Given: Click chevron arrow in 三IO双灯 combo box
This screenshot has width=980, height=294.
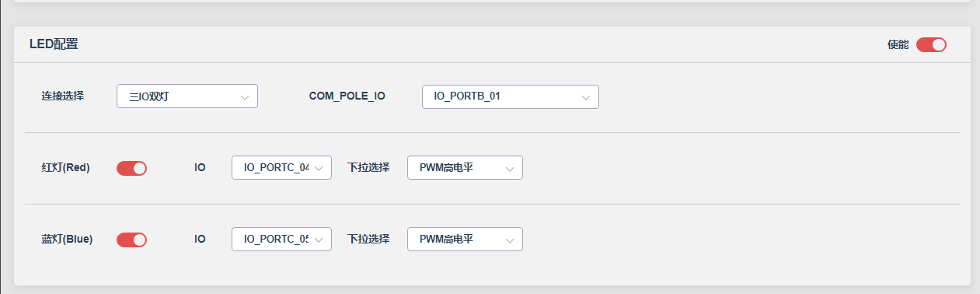Looking at the screenshot, I should (245, 97).
